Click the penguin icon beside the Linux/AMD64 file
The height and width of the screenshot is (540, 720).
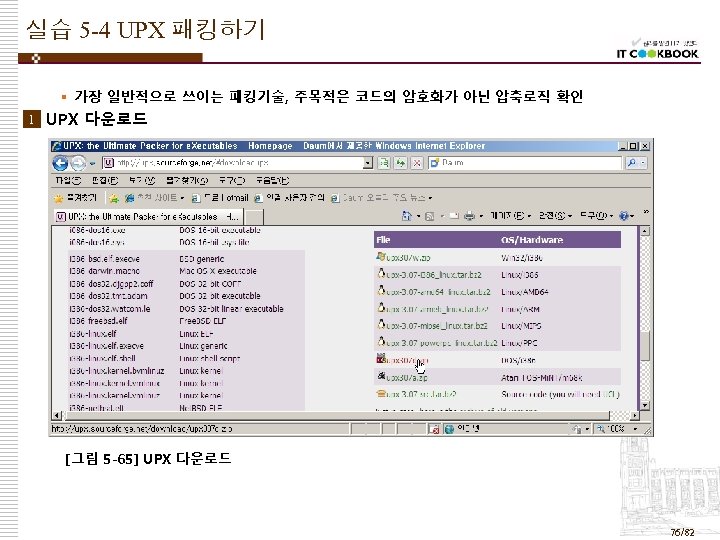point(381,291)
